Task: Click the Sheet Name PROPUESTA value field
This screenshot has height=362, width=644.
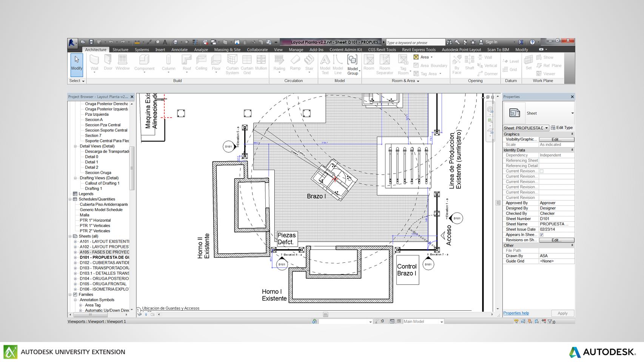Action: click(556, 224)
